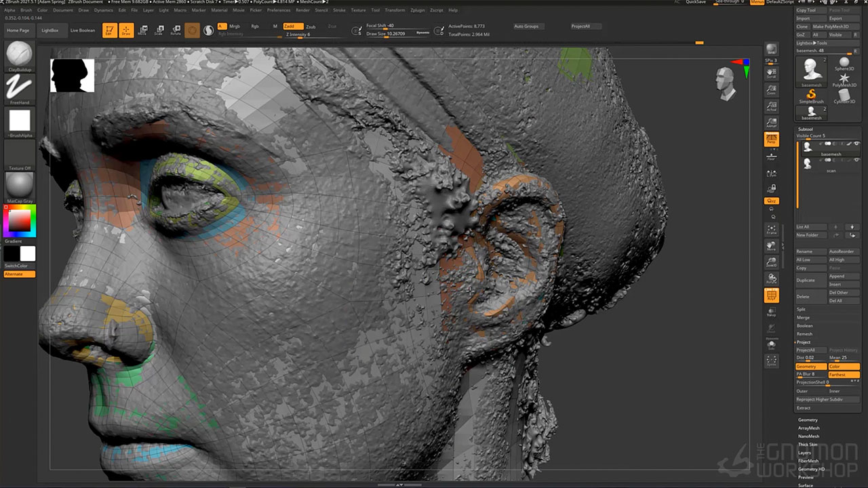
Task: Click the Edit mode button
Action: 109,30
